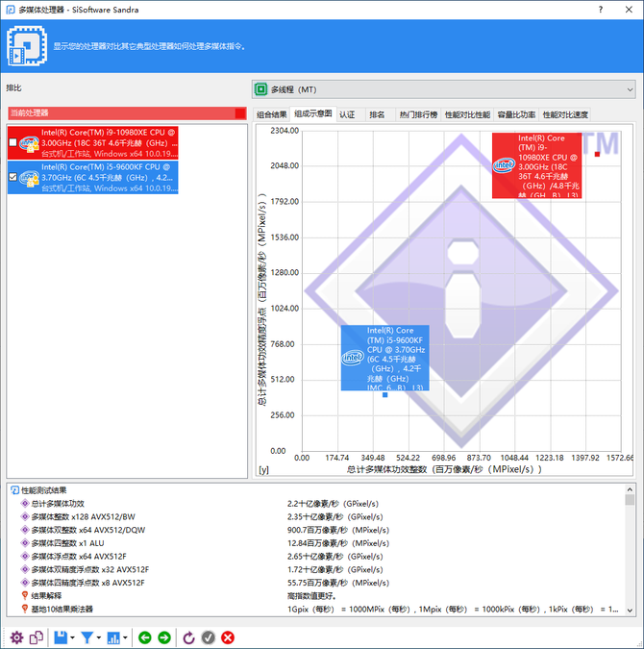This screenshot has height=649, width=644.
Task: Click the Intel logo beside the i9-10980XE entry
Action: coord(29,143)
